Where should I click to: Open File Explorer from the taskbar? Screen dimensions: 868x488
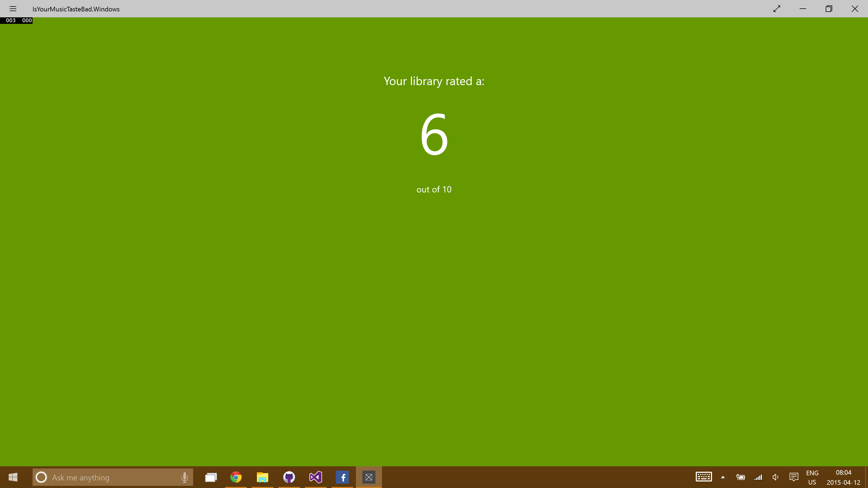click(x=262, y=477)
